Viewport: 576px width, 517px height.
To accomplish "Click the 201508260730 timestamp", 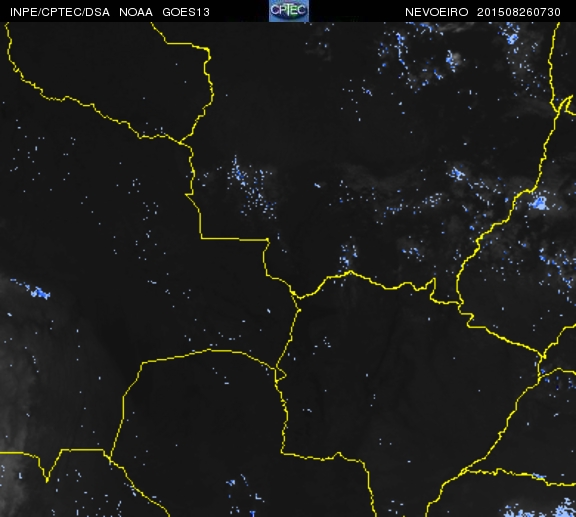I will tap(519, 12).
